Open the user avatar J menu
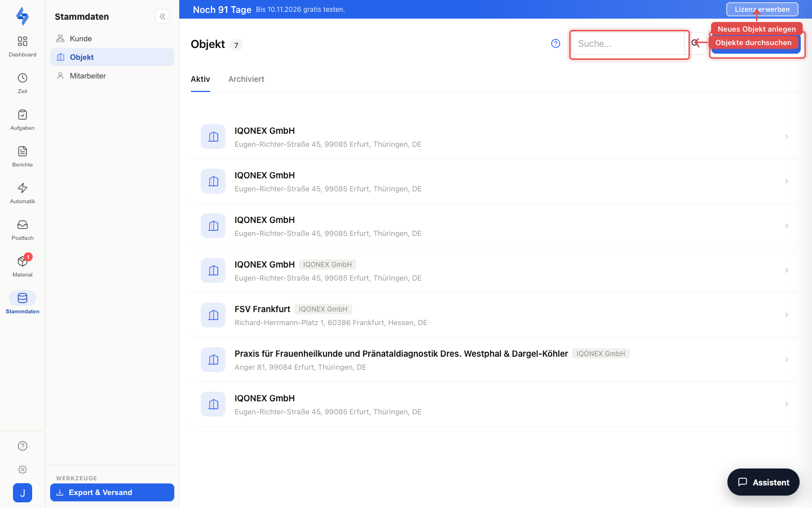 (23, 493)
